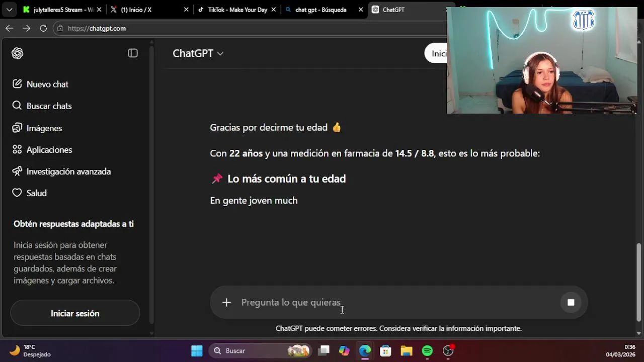Switch to chat gpt - Búsqueda tab
The height and width of the screenshot is (362, 644).
pyautogui.click(x=324, y=10)
